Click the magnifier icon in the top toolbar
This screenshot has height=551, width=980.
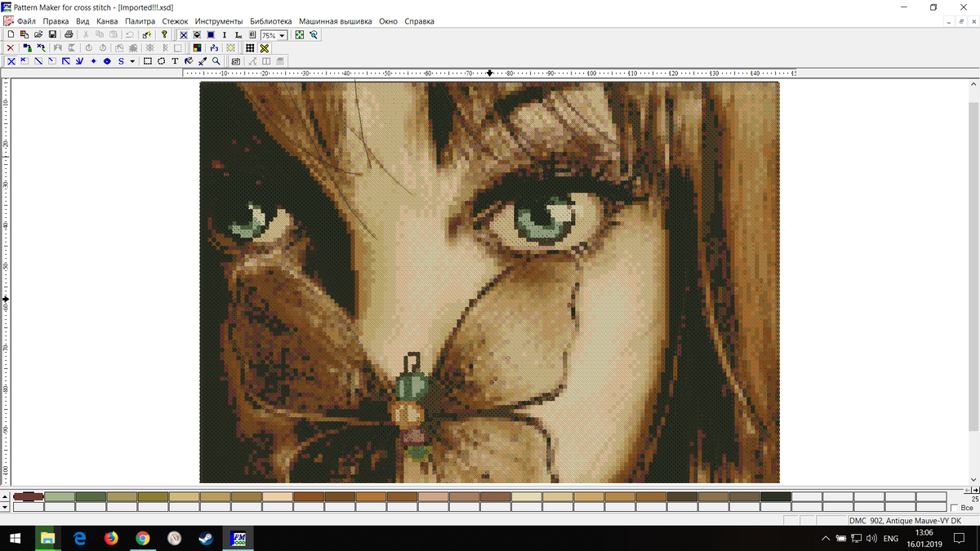pyautogui.click(x=314, y=35)
